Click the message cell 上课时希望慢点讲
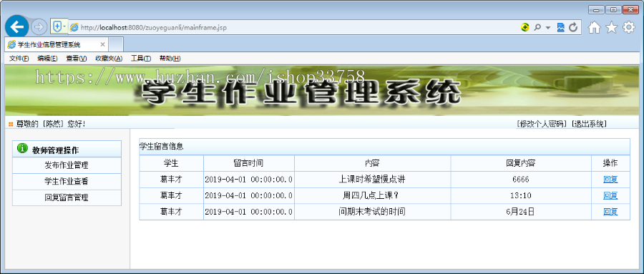Screen dimensions: 644x274 click(x=373, y=180)
